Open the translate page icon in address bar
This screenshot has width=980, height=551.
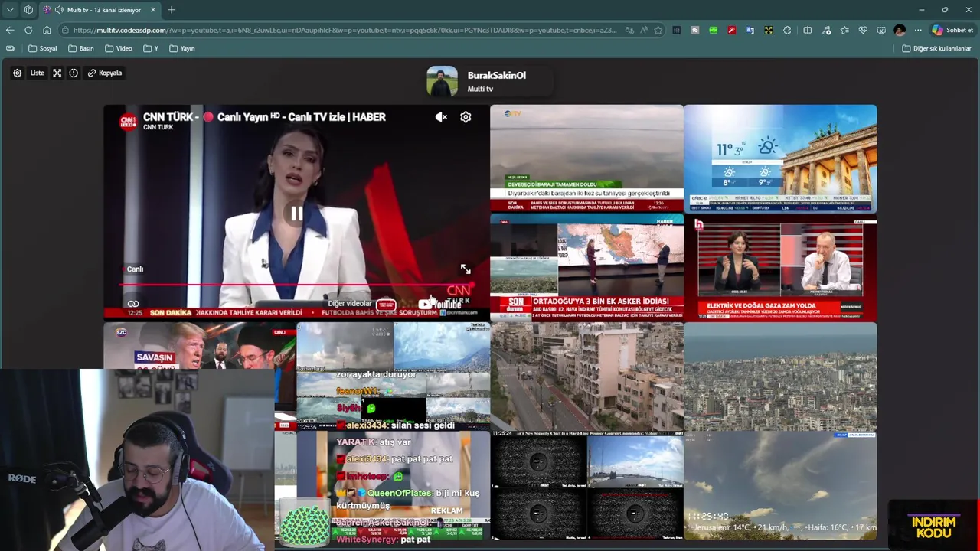click(629, 30)
